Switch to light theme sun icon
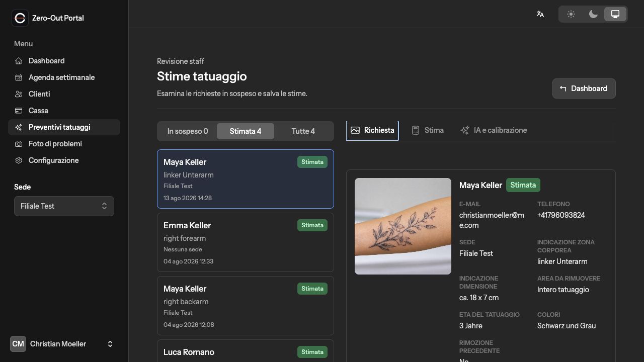This screenshot has height=362, width=644. tap(571, 14)
